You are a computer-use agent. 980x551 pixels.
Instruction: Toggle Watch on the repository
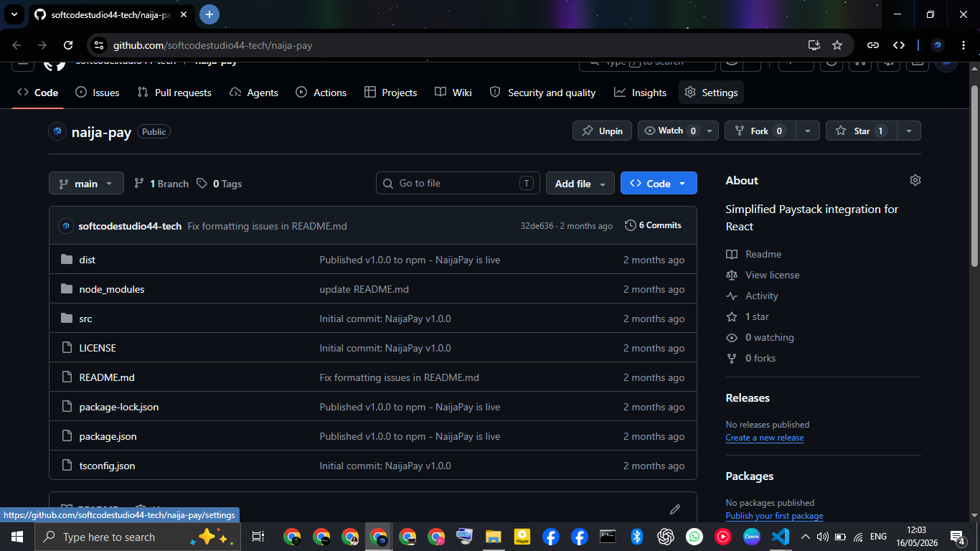click(669, 131)
